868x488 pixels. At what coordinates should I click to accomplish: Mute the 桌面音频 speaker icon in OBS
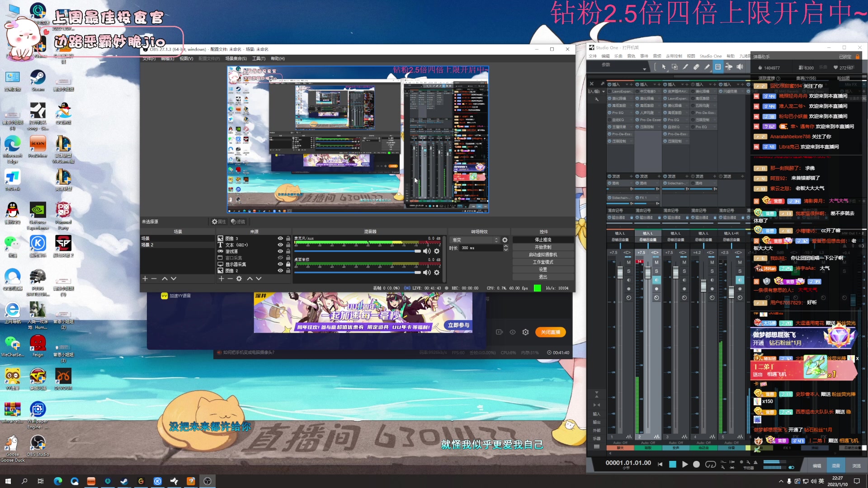click(427, 272)
